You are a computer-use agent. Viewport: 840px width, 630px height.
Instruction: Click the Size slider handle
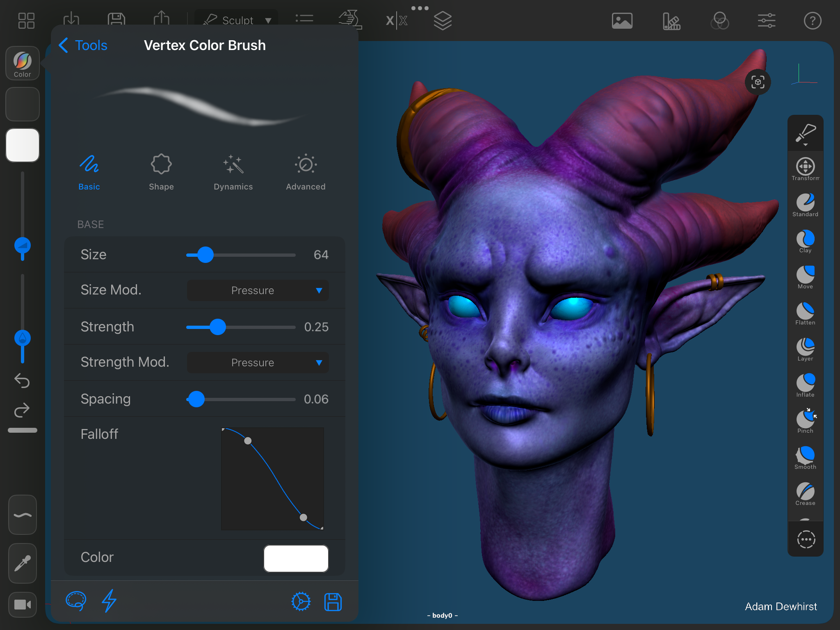pyautogui.click(x=205, y=255)
